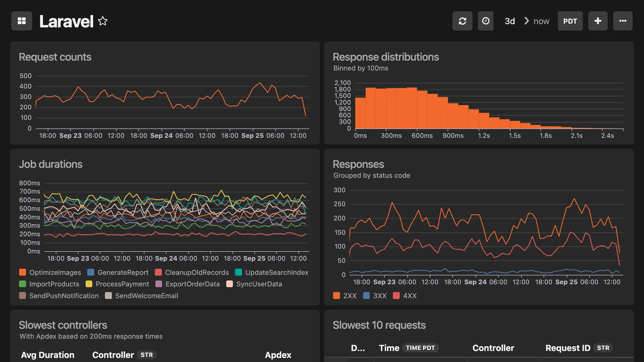Viewport: 644px width, 362px height.
Task: Toggle the PDT timezone button
Action: tap(570, 21)
